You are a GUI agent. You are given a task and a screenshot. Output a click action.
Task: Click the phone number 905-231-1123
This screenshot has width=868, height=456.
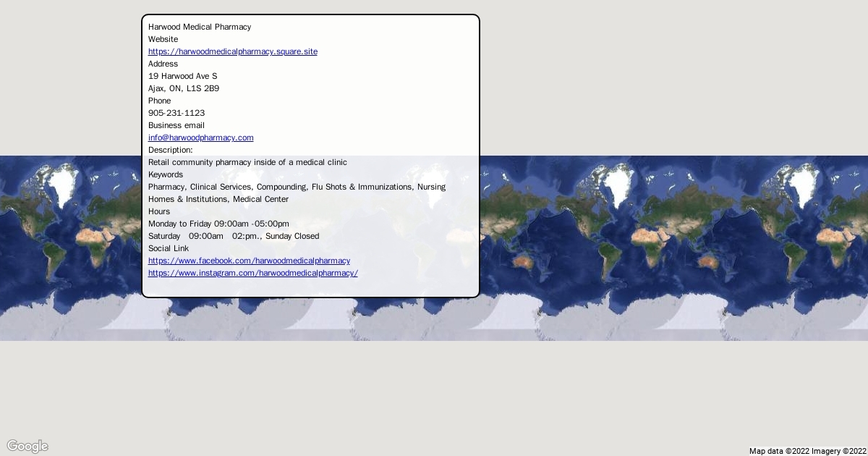click(x=176, y=113)
